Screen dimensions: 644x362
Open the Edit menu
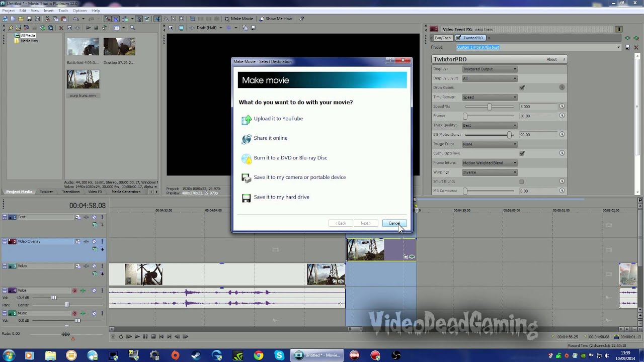(x=23, y=11)
